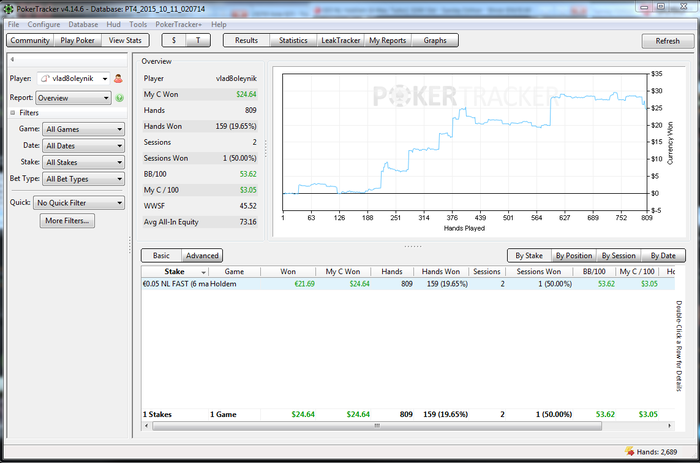Click the green help icon next to Report
Image resolution: width=700 pixels, height=463 pixels.
[120, 98]
